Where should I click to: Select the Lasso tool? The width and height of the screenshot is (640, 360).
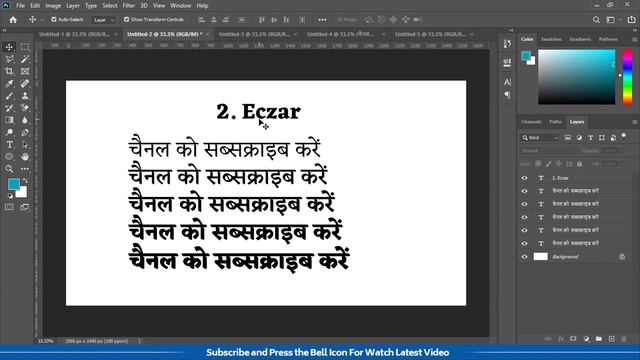click(x=9, y=59)
